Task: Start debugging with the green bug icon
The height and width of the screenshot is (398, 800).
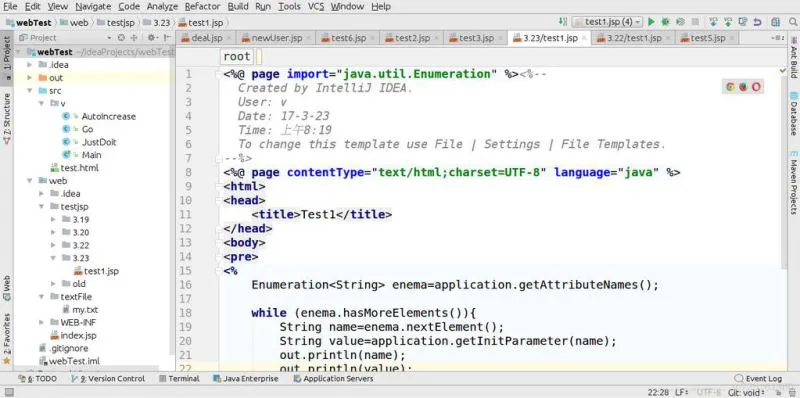Action: click(665, 22)
